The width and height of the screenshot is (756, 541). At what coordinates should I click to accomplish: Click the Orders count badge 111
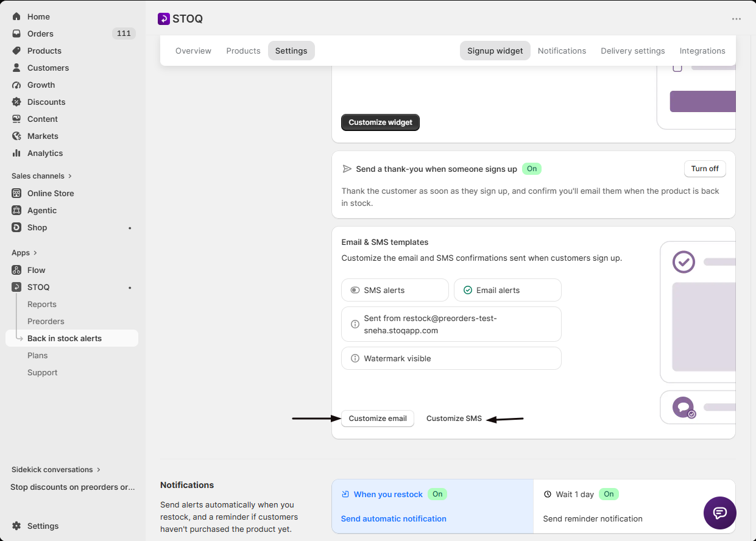tap(124, 34)
